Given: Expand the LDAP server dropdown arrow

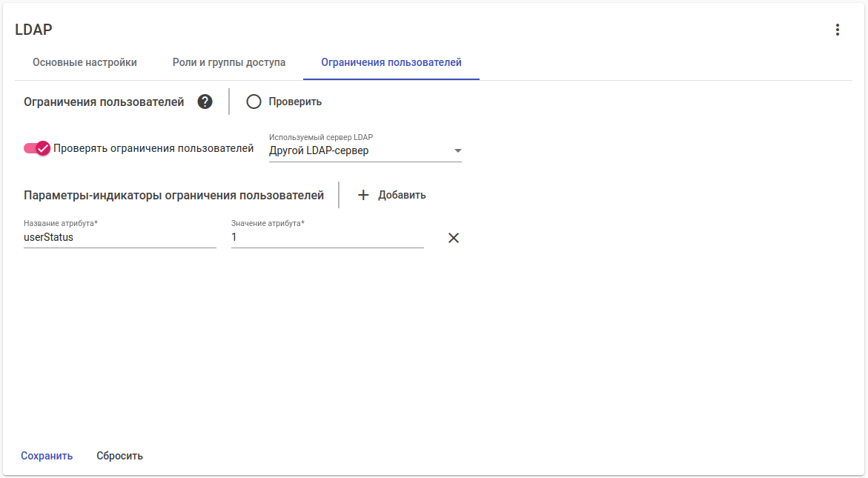Looking at the screenshot, I should coord(457,150).
